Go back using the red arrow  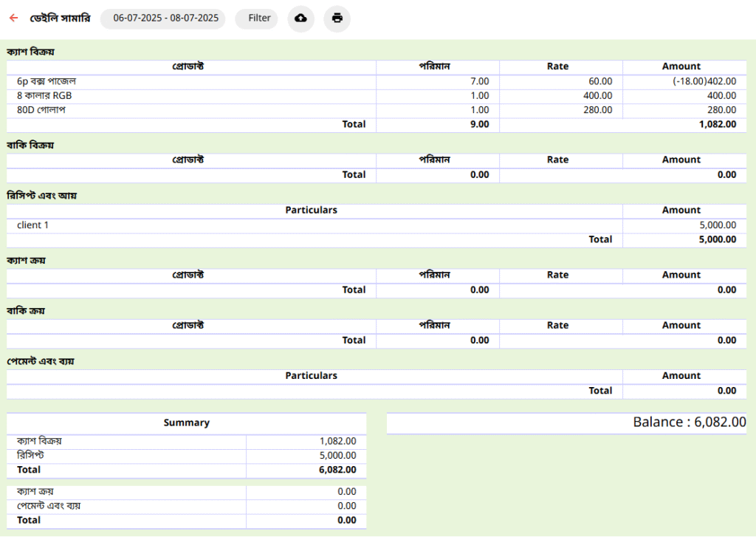pos(13,18)
